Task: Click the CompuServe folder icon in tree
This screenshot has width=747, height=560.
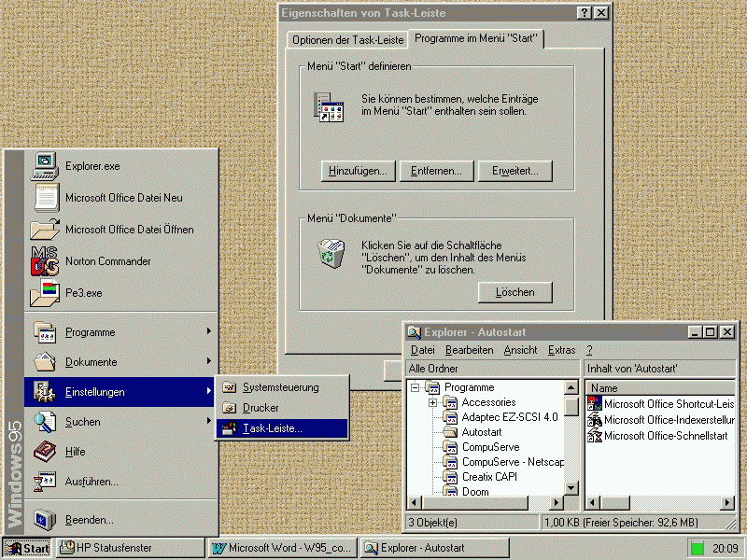Action: pos(450,447)
